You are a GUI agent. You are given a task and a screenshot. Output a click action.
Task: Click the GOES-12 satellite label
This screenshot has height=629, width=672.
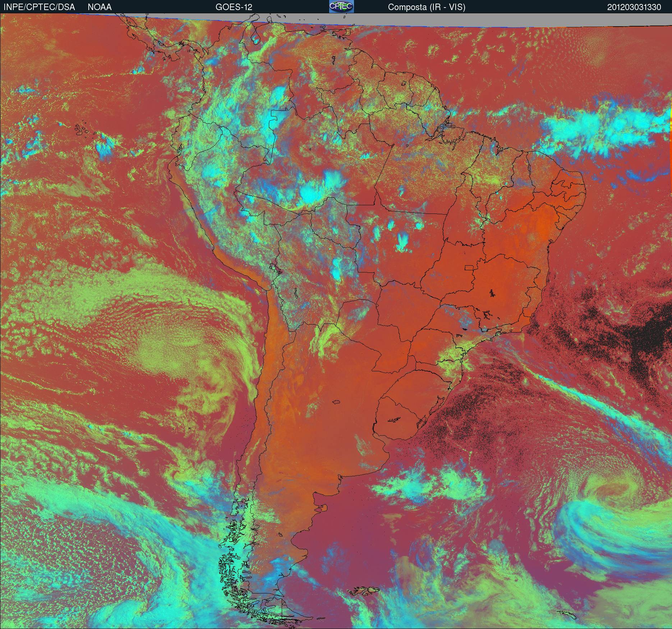coord(234,7)
